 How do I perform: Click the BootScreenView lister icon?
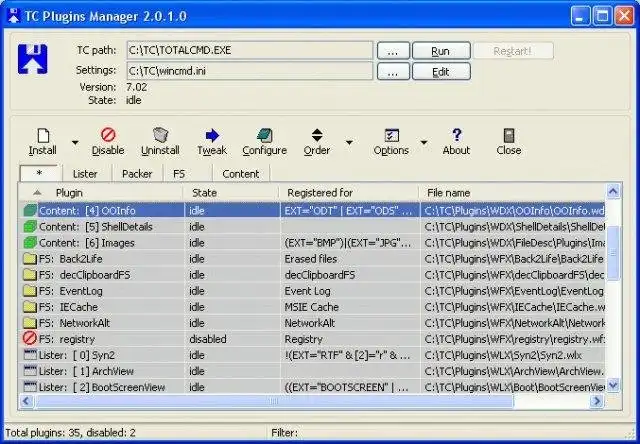point(30,387)
